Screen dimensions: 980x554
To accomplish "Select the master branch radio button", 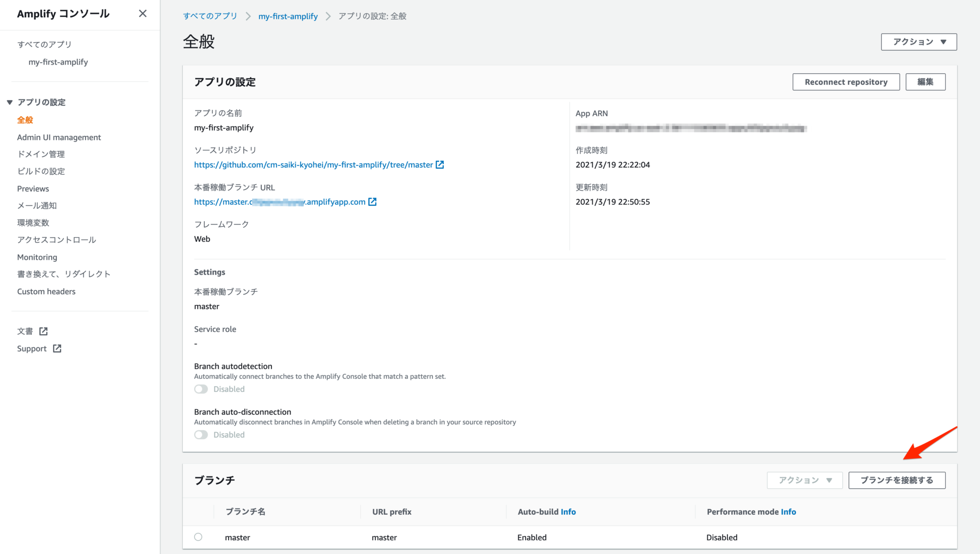I will tap(199, 537).
